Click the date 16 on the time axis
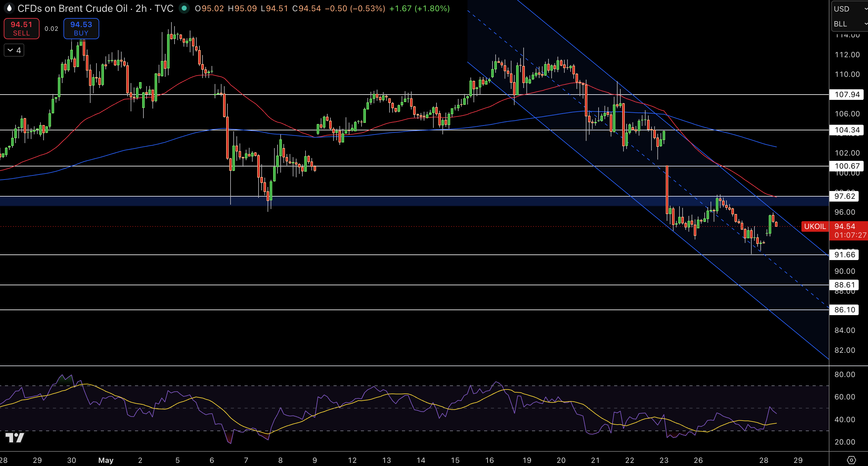Image resolution: width=868 pixels, height=466 pixels. 489,460
